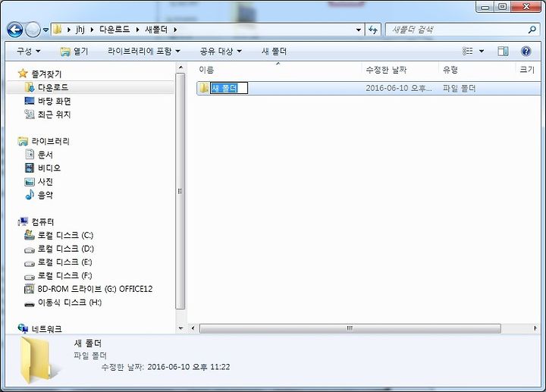546x392 pixels.
Task: Click the refresh button beside address bar
Action: click(373, 30)
